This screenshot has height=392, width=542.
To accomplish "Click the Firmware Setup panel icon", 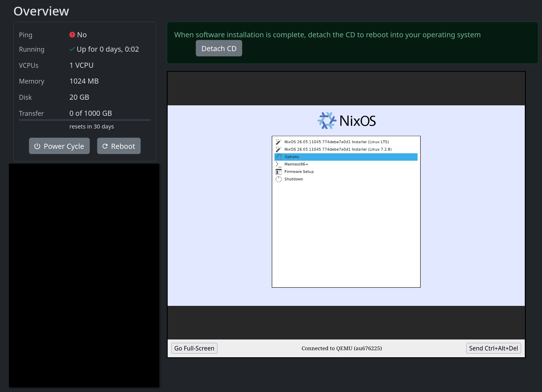I will (x=278, y=172).
